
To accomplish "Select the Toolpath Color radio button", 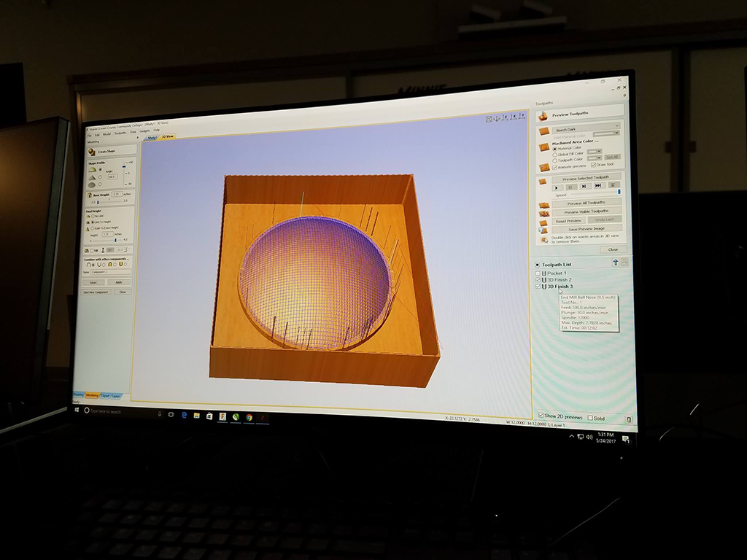I will coord(554,160).
